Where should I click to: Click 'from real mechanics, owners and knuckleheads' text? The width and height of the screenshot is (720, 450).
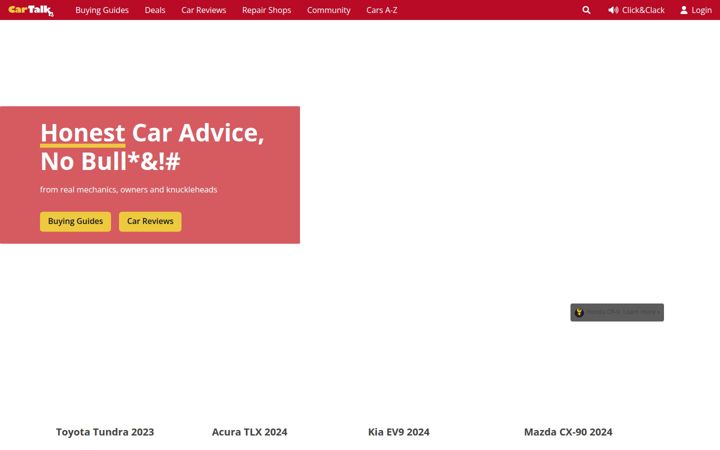(x=129, y=190)
